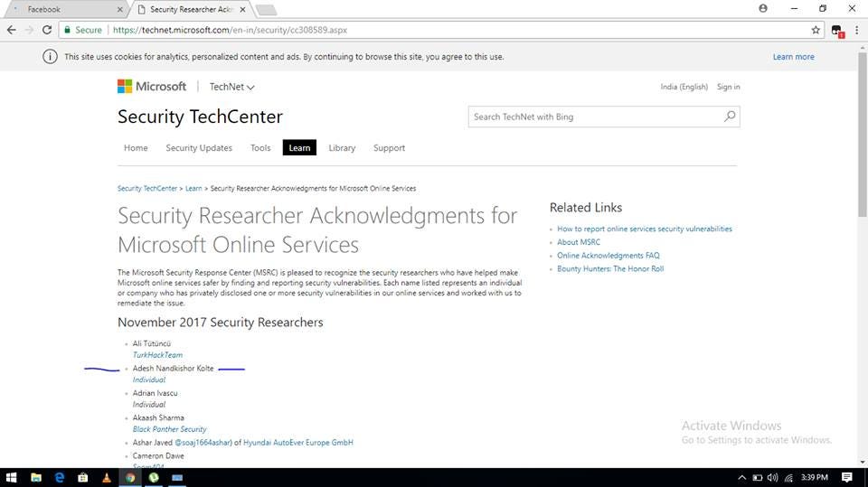Image resolution: width=868 pixels, height=487 pixels.
Task: Open the Microsoft Store taskbar icon
Action: 82,478
